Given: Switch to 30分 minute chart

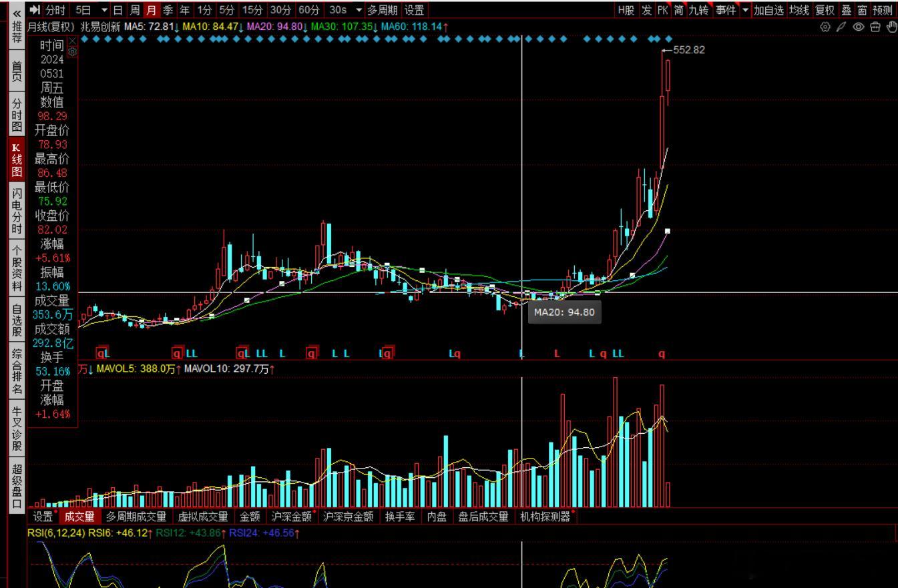Looking at the screenshot, I should [281, 10].
